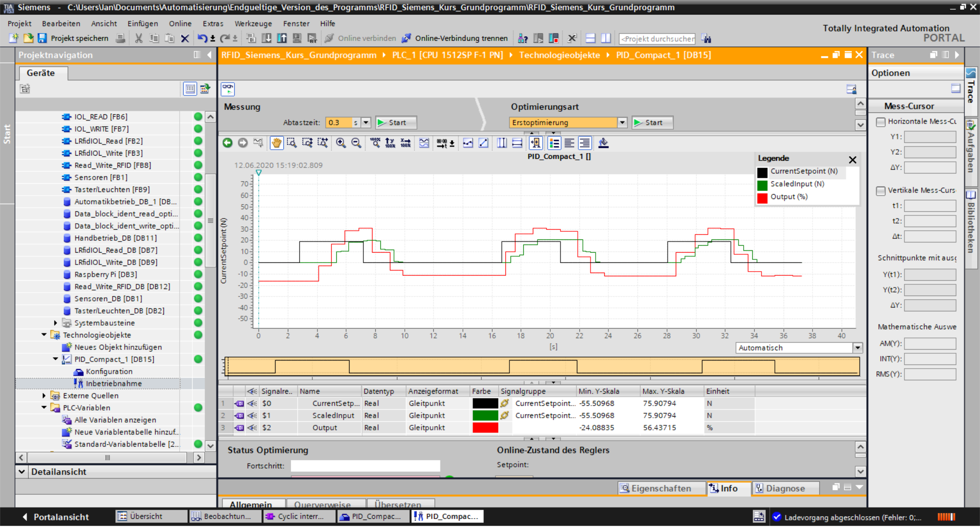Click Start button next to Abtastzeit
Screen dimensions: 980x531
pos(396,123)
